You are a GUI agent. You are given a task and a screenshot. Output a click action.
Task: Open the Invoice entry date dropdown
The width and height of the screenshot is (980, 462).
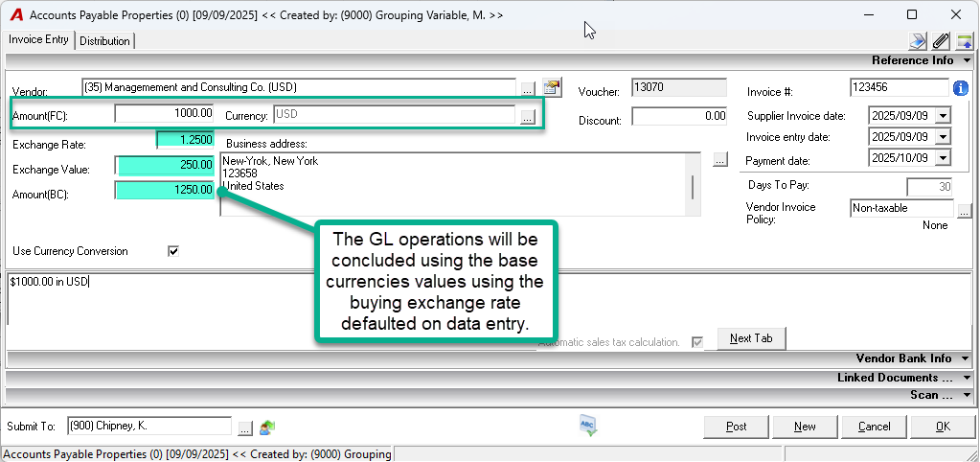[943, 137]
